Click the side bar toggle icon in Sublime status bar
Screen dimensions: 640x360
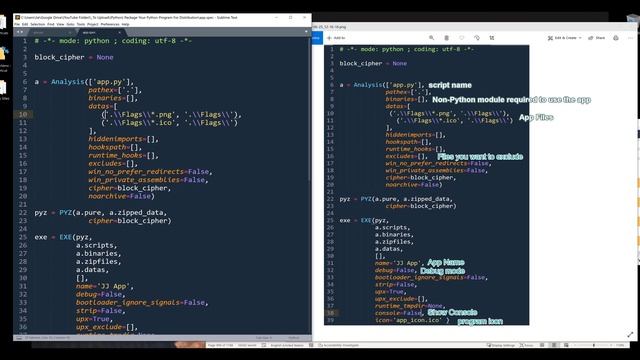[x=19, y=338]
